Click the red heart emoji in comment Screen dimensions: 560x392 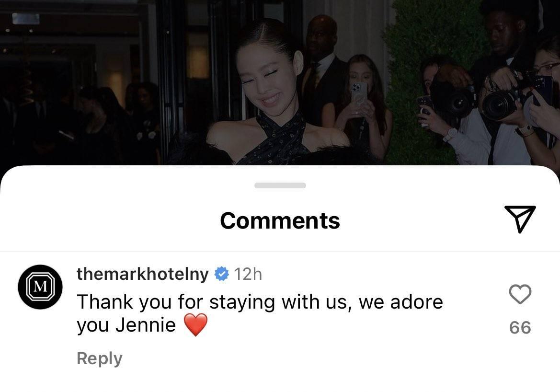click(195, 324)
